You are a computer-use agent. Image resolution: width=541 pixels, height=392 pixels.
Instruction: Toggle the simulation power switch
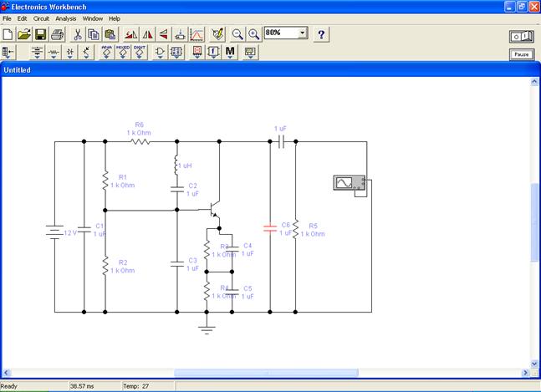521,37
